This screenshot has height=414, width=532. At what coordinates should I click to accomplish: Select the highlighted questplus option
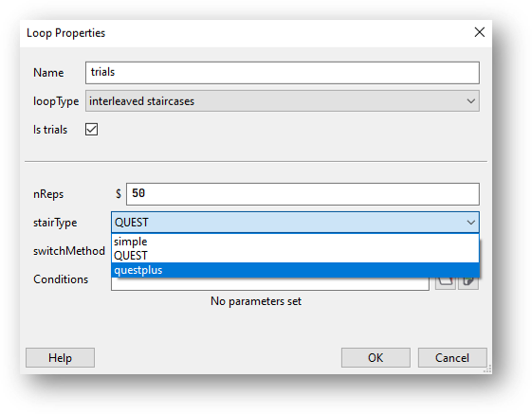point(295,270)
